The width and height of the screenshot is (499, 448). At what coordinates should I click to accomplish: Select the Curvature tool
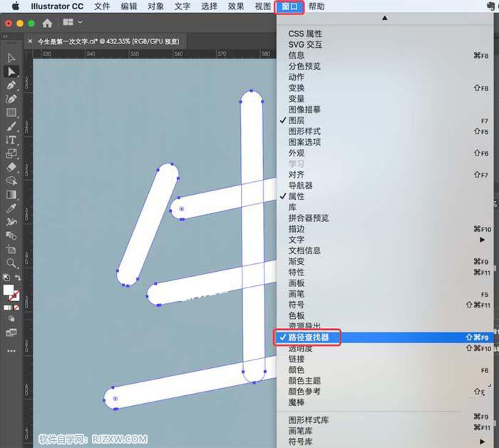[11, 98]
